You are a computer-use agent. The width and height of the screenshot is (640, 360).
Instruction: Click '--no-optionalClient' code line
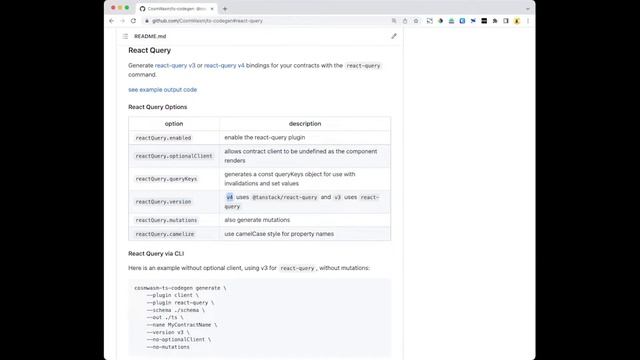[x=179, y=340]
